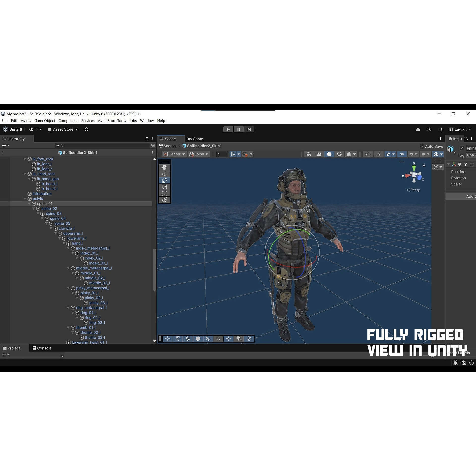Open Transform component help icon

(x=460, y=164)
